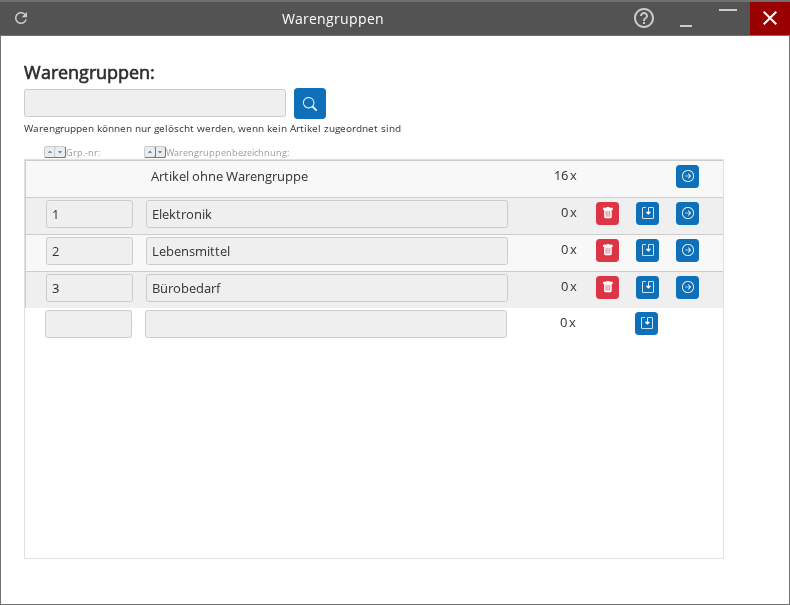The image size is (790, 605).
Task: Delete the Bürobedarf product group
Action: tap(607, 287)
